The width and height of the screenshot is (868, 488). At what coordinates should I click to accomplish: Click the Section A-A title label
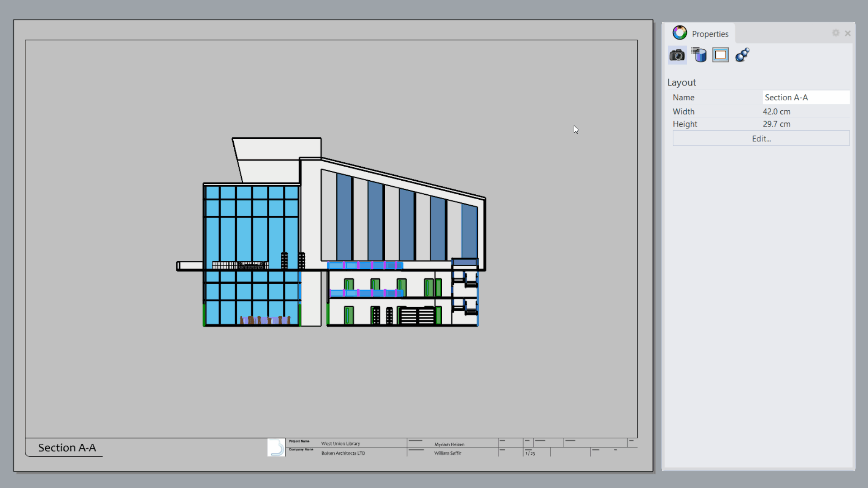tap(67, 448)
